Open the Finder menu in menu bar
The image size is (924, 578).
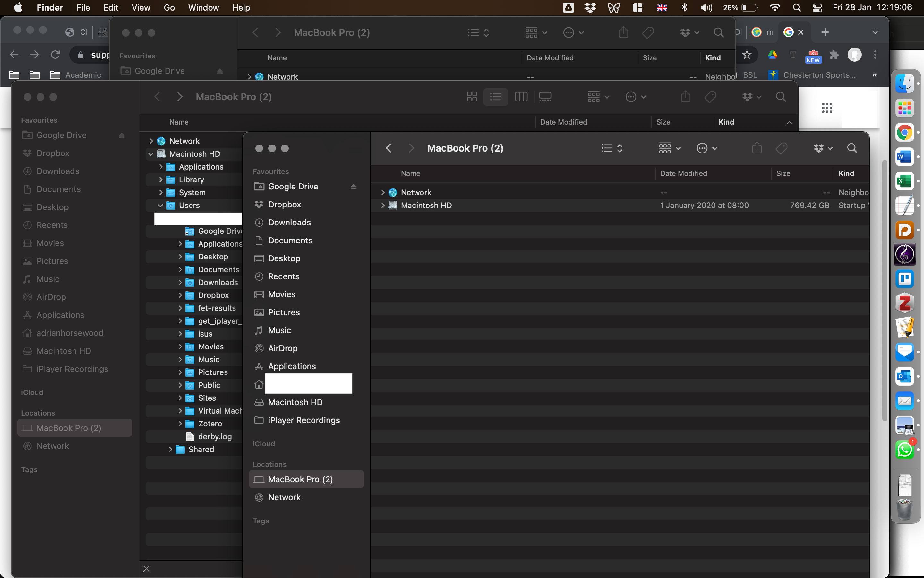click(x=50, y=8)
